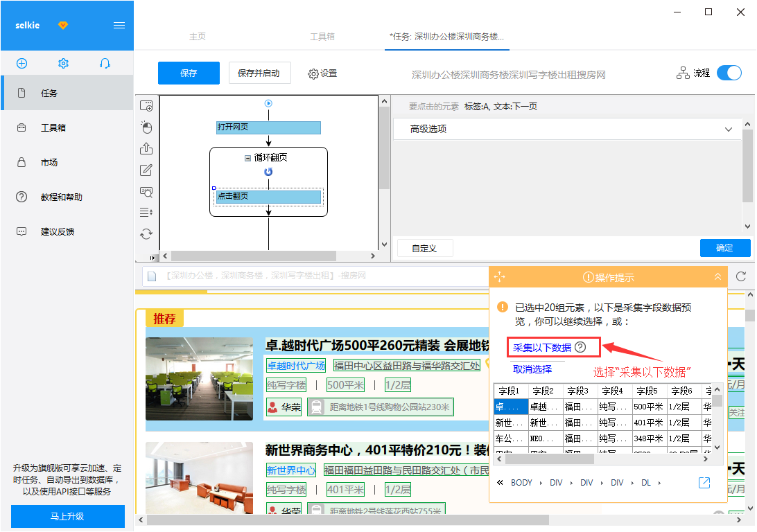Click the data preview table horizontal scrollbar

(550, 459)
